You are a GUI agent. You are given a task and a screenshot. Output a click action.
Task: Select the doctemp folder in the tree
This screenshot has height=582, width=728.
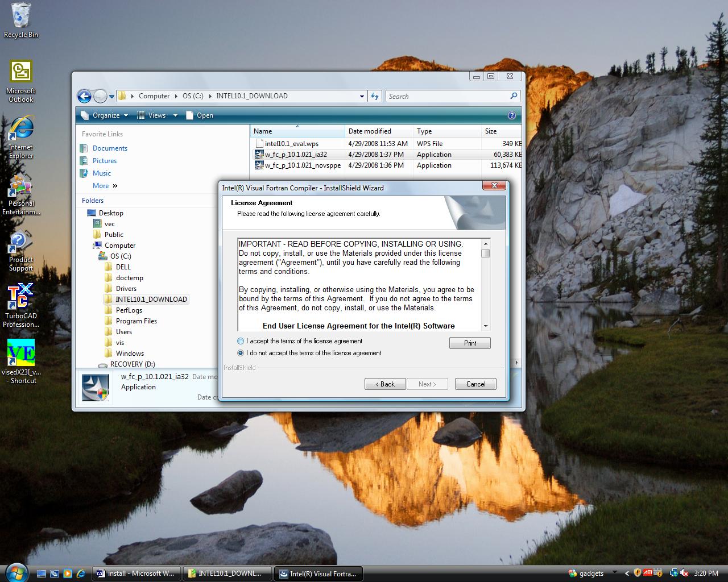click(x=129, y=278)
